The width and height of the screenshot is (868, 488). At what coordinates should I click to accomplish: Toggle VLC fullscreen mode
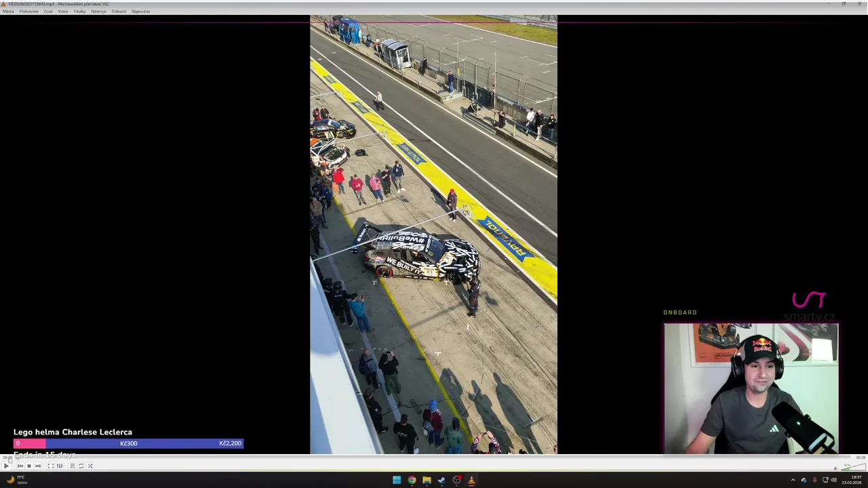point(51,466)
